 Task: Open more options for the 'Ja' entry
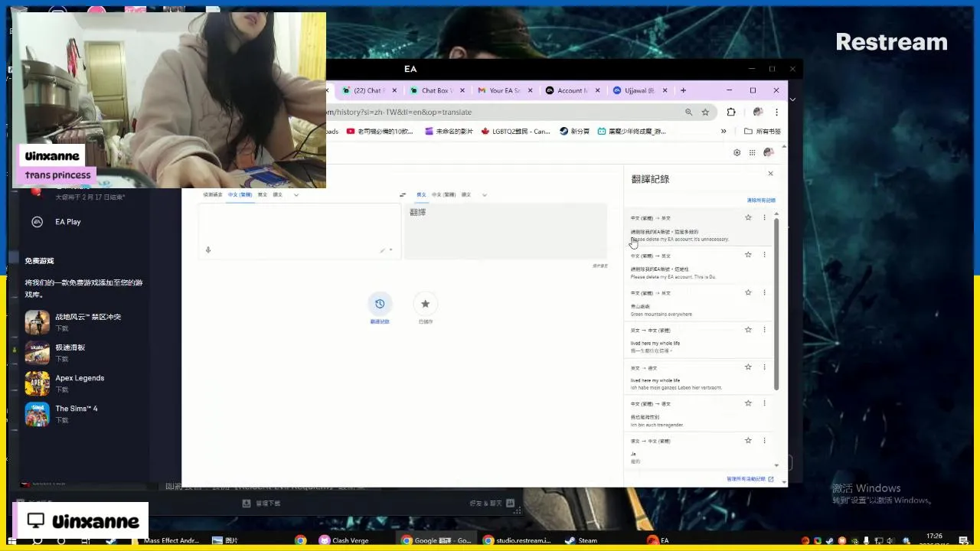tap(764, 441)
